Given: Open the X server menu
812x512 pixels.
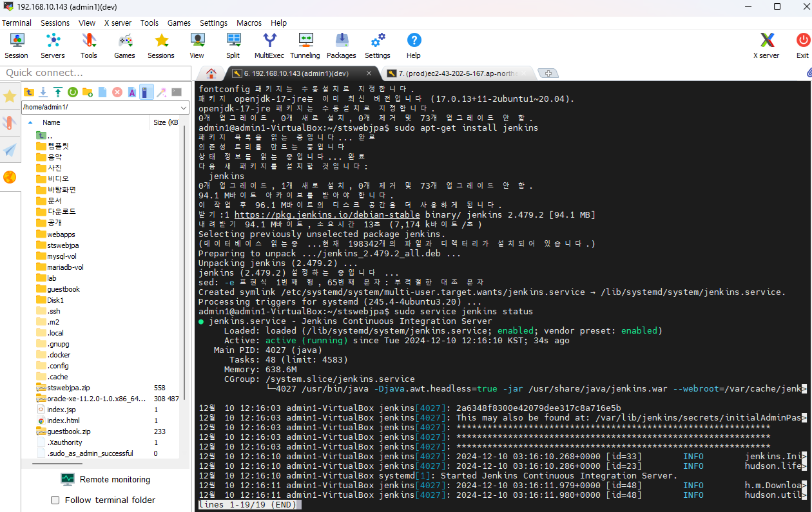Looking at the screenshot, I should (x=118, y=23).
